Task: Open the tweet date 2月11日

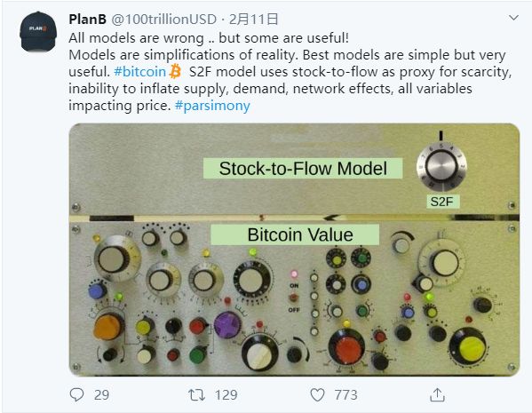Action: pyautogui.click(x=253, y=20)
